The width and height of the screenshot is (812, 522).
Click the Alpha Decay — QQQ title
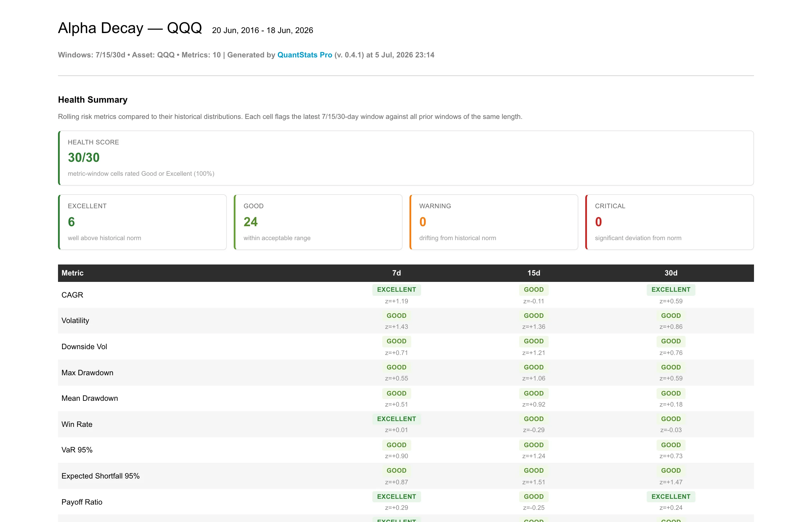click(130, 28)
